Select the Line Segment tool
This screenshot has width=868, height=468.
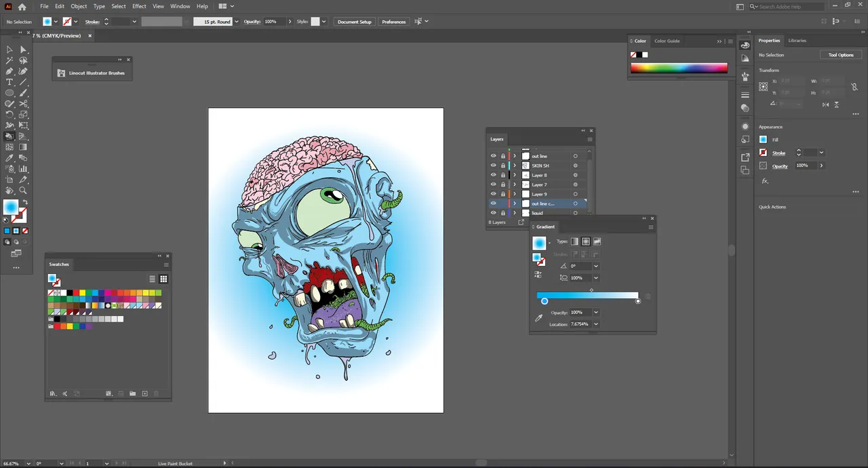pos(23,82)
